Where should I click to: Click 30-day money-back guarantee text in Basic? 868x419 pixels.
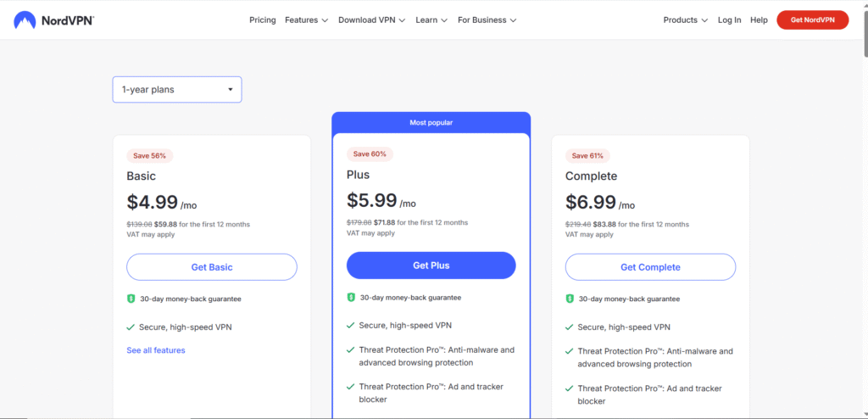[191, 299]
